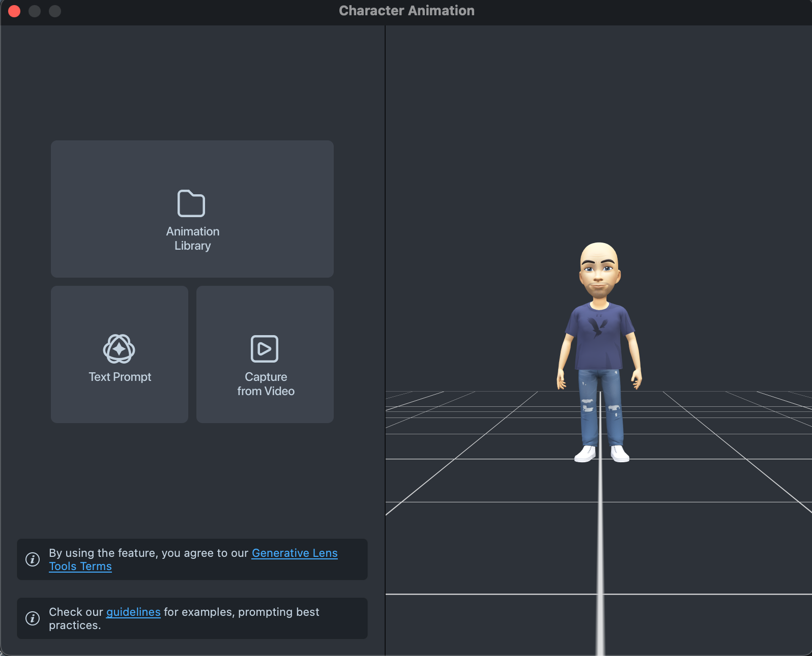The image size is (812, 656).
Task: Click the Text Prompt sparkle icon
Action: tap(119, 349)
